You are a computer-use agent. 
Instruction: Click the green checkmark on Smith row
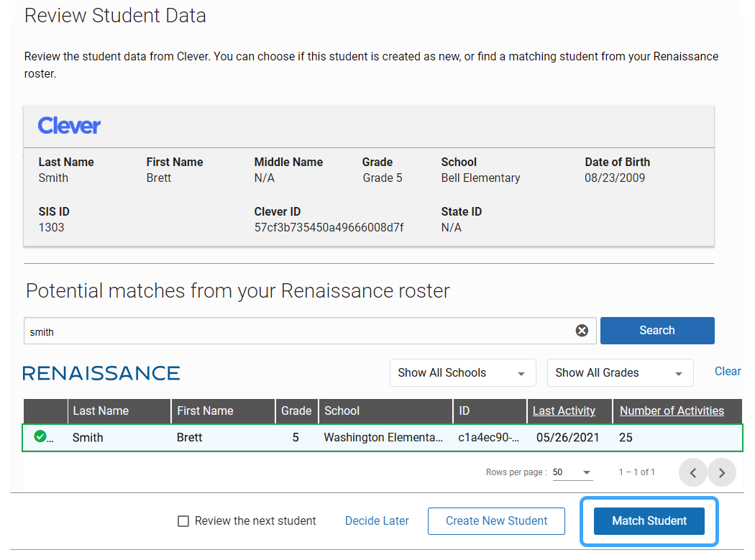pos(40,436)
